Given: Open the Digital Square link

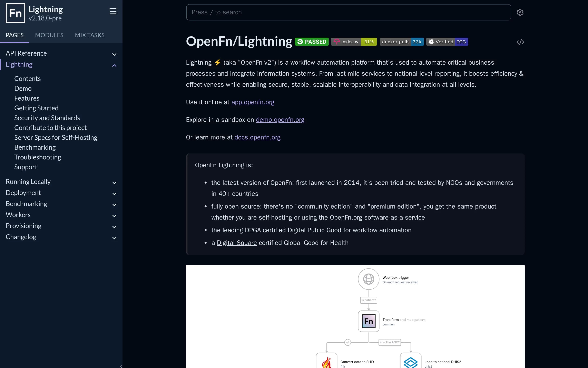Looking at the screenshot, I should coord(237,243).
